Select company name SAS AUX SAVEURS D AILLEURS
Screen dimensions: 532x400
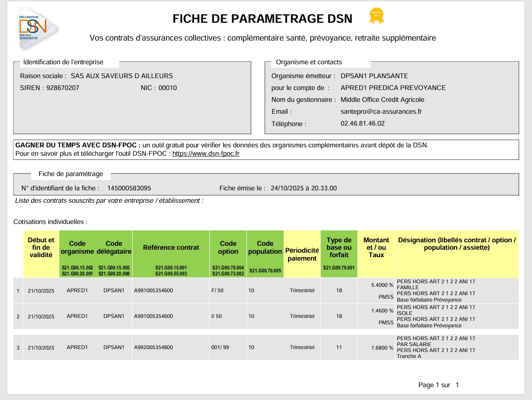click(122, 76)
